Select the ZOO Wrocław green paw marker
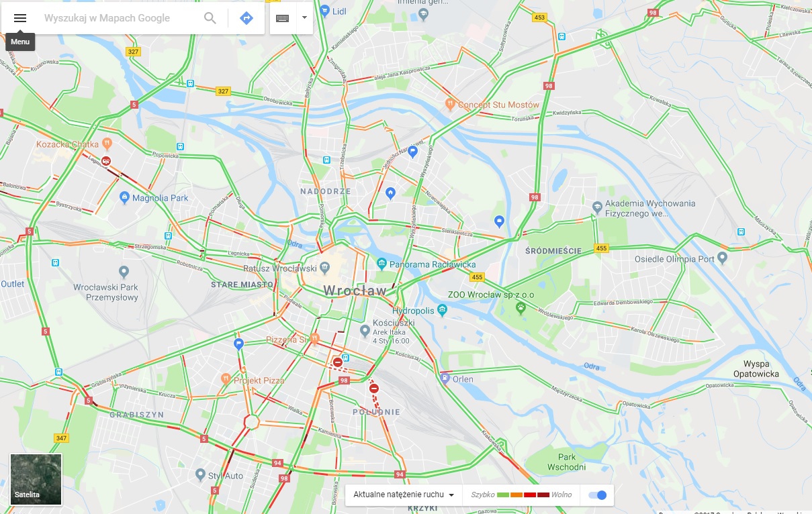812x514 pixels. click(x=521, y=307)
